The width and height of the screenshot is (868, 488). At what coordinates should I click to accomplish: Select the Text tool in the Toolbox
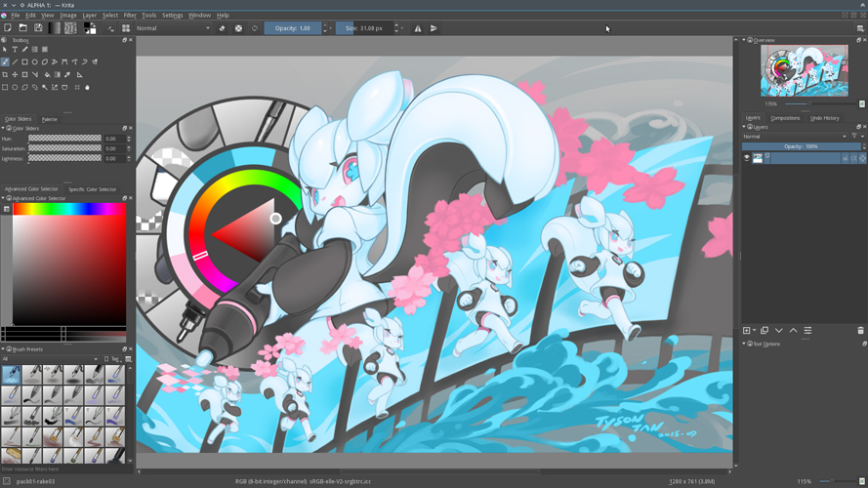tap(15, 49)
